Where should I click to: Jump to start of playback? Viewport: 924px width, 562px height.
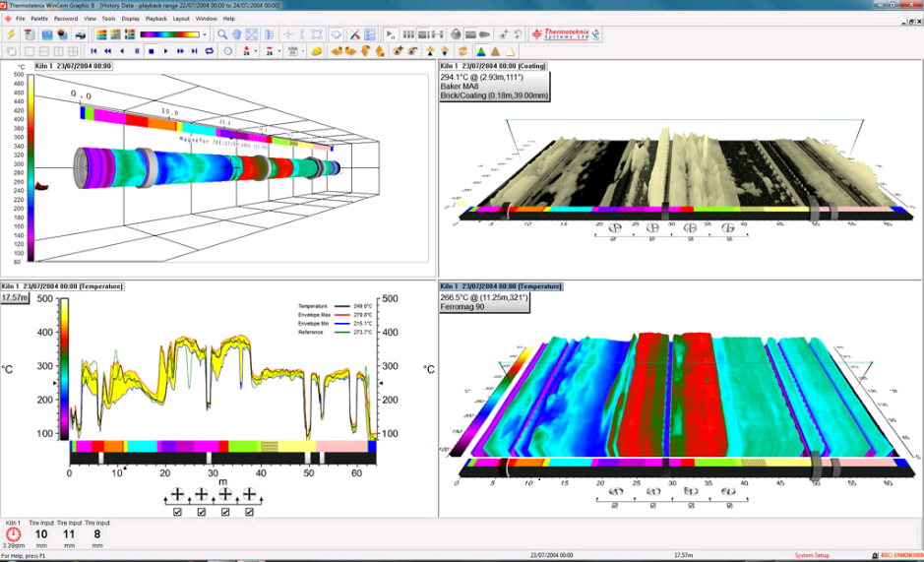(93, 51)
